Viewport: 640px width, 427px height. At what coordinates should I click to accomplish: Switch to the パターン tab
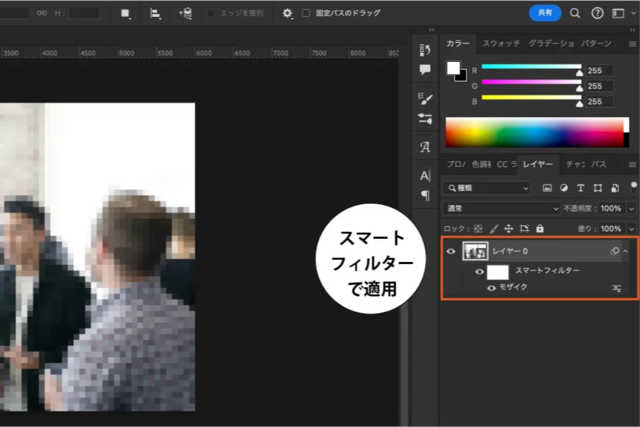[x=596, y=44]
